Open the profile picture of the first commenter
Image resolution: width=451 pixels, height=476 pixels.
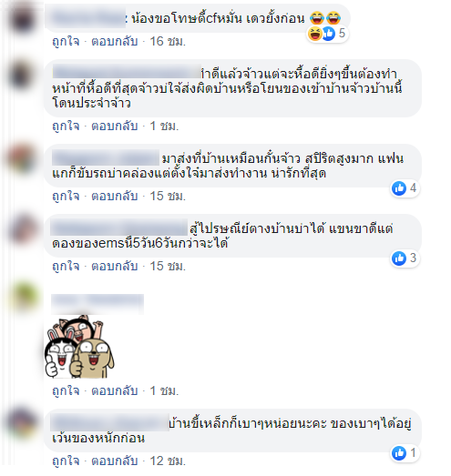click(x=22, y=18)
